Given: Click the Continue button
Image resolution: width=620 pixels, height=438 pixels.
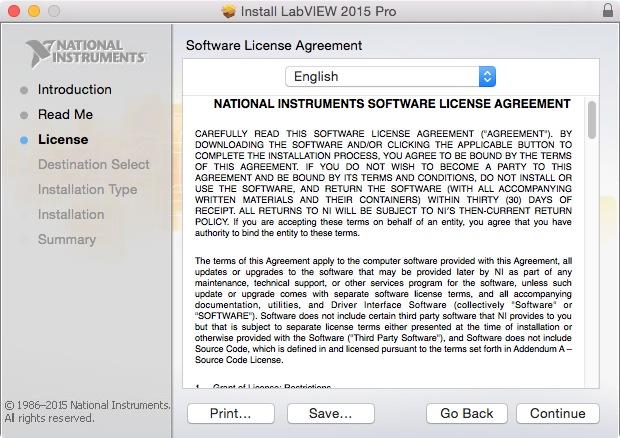Looking at the screenshot, I should [558, 413].
